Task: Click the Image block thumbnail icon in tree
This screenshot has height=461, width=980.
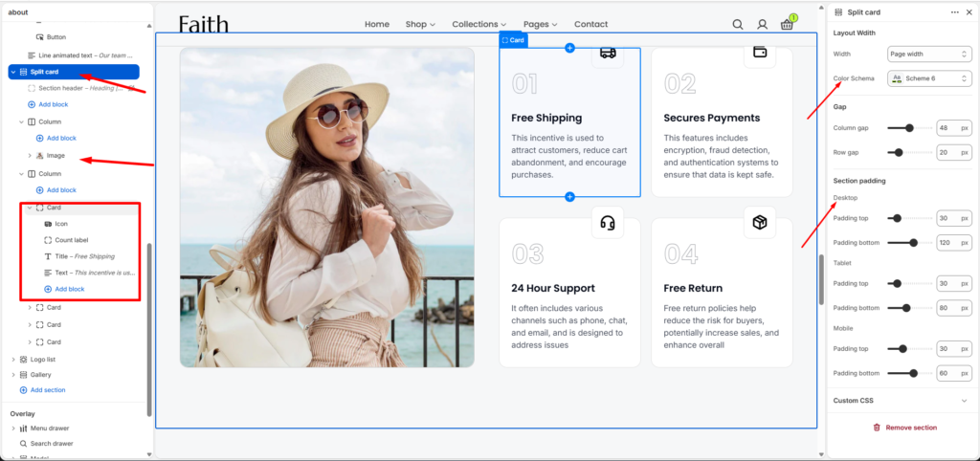Action: coord(39,155)
